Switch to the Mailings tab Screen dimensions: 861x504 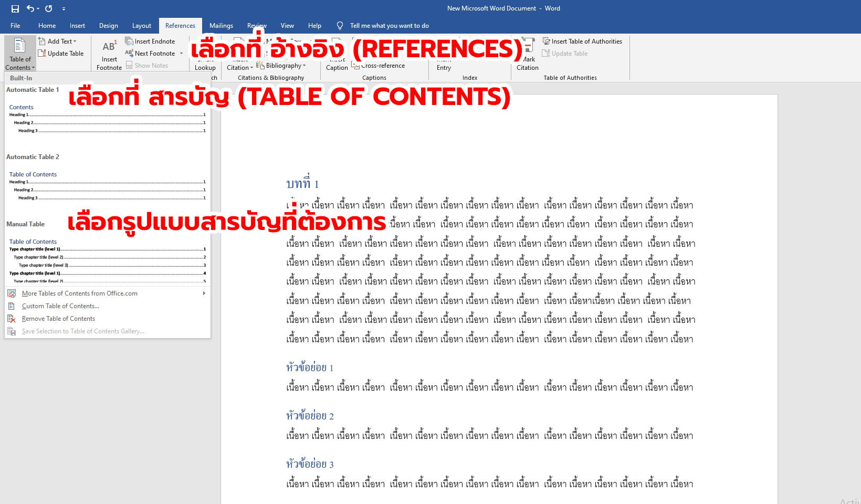point(221,25)
